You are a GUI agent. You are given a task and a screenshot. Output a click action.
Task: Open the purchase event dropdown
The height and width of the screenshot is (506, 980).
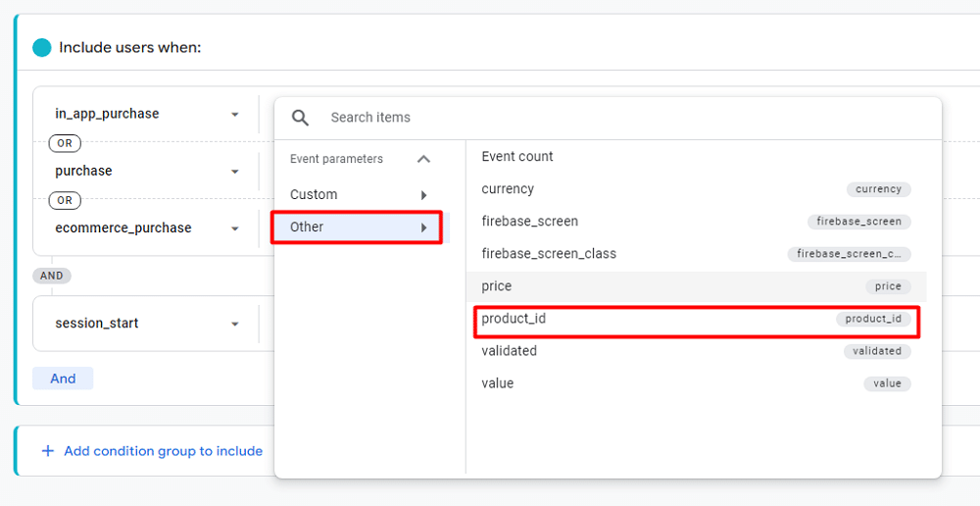click(x=234, y=172)
